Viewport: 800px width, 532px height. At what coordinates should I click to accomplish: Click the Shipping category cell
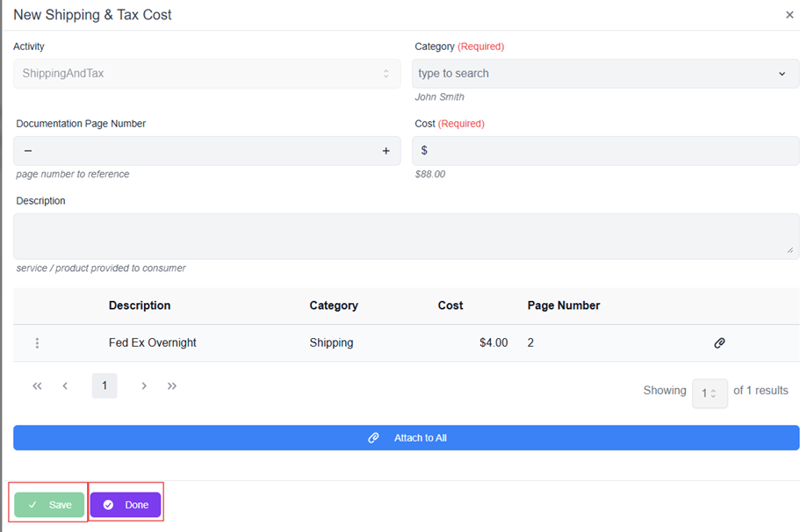(x=331, y=342)
